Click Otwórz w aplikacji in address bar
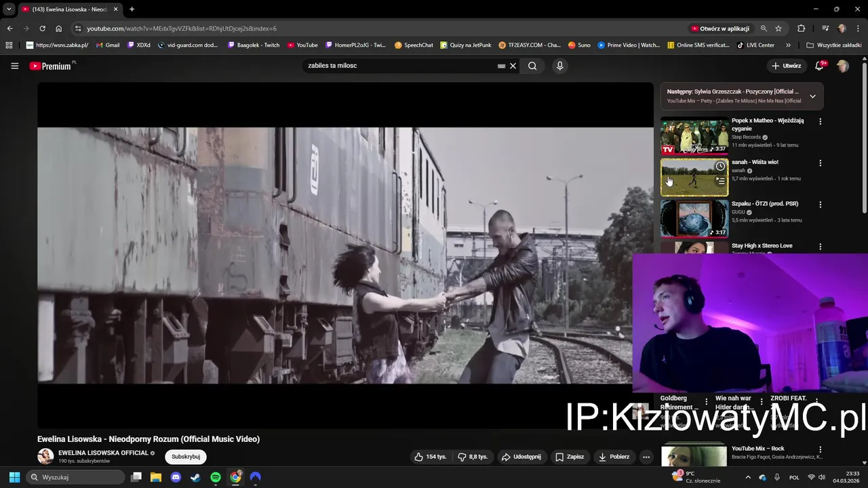This screenshot has width=868, height=488. coord(720,28)
